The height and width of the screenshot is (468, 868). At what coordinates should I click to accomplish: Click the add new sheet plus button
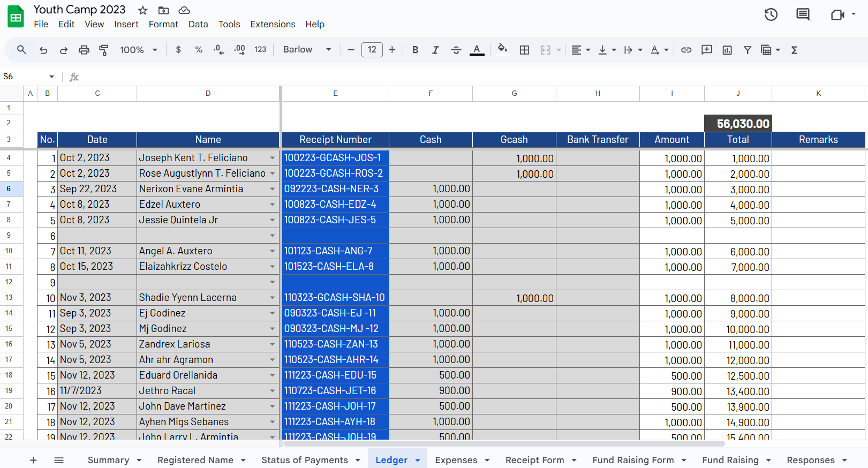[33, 460]
